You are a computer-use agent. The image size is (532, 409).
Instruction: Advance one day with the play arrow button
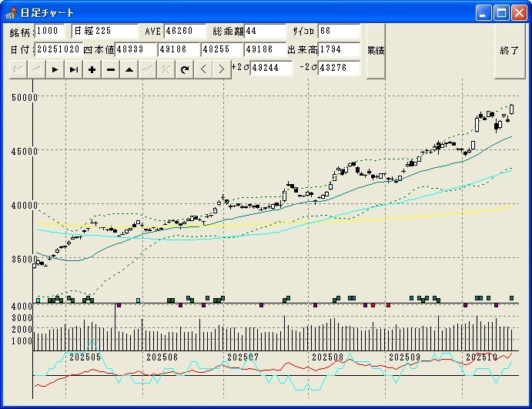pos(55,69)
